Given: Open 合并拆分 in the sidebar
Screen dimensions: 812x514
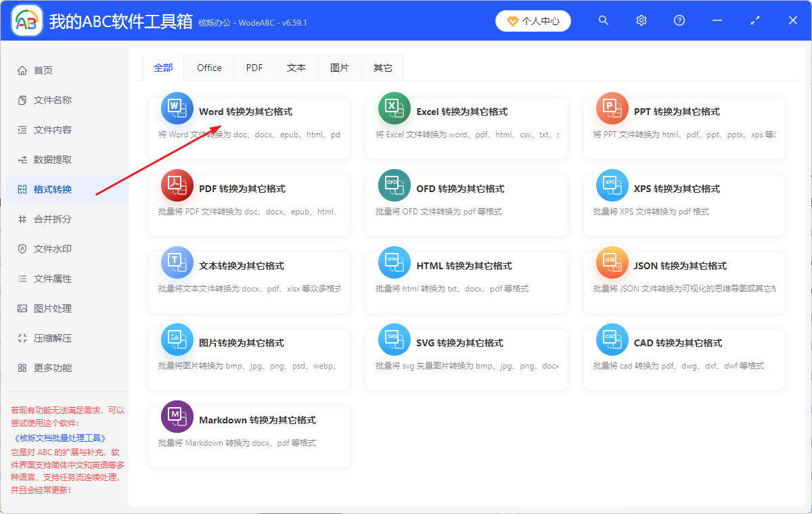Looking at the screenshot, I should (53, 219).
